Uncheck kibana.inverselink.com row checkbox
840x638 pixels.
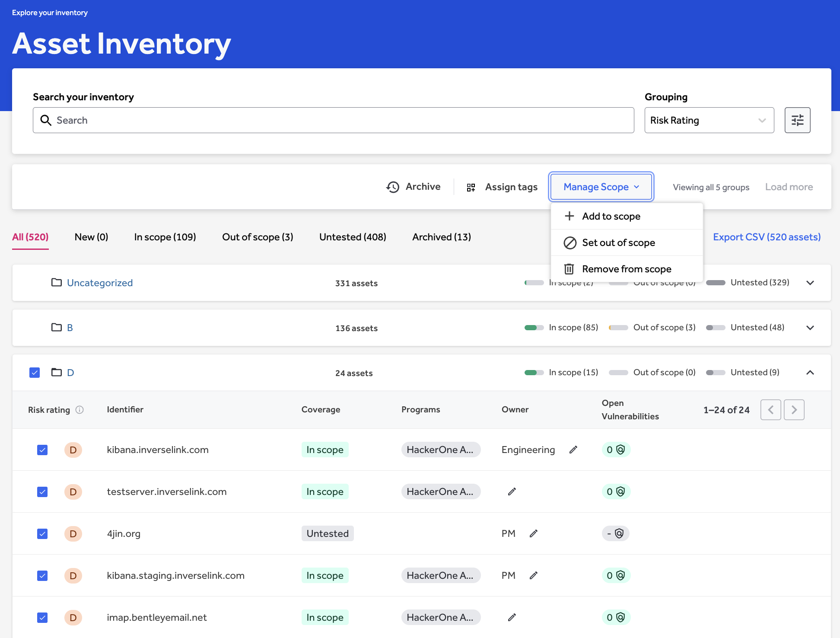point(42,450)
